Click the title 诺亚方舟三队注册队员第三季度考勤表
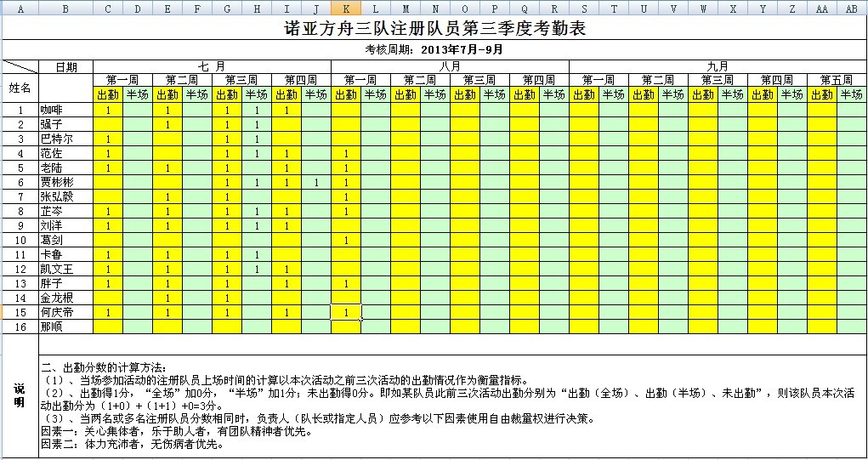 [x=434, y=28]
